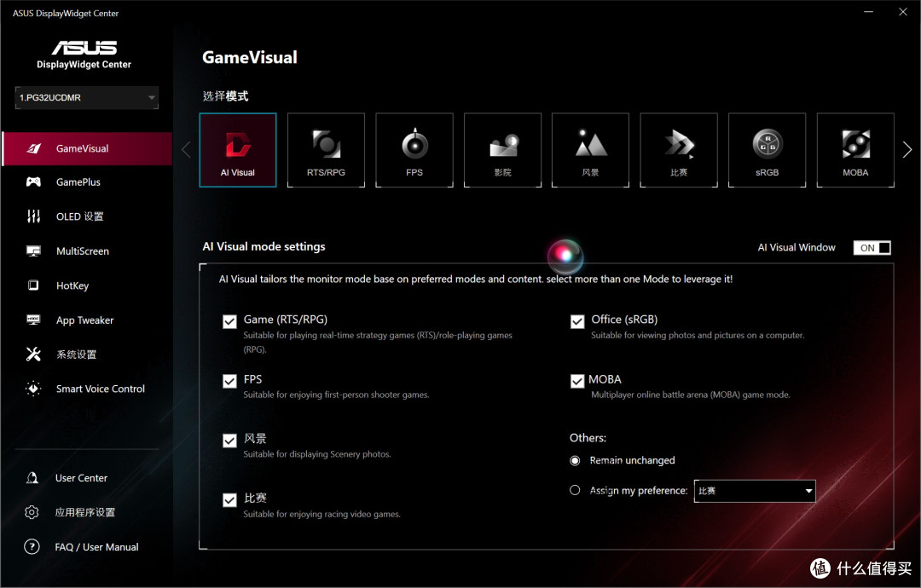Choose the FPS mode tile
Viewport: 921px width, 588px height.
tap(414, 150)
